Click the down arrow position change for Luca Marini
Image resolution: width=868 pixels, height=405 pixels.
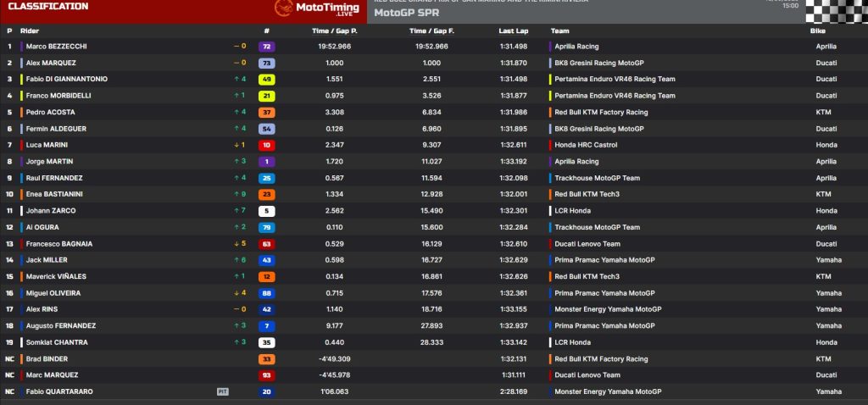pos(239,145)
